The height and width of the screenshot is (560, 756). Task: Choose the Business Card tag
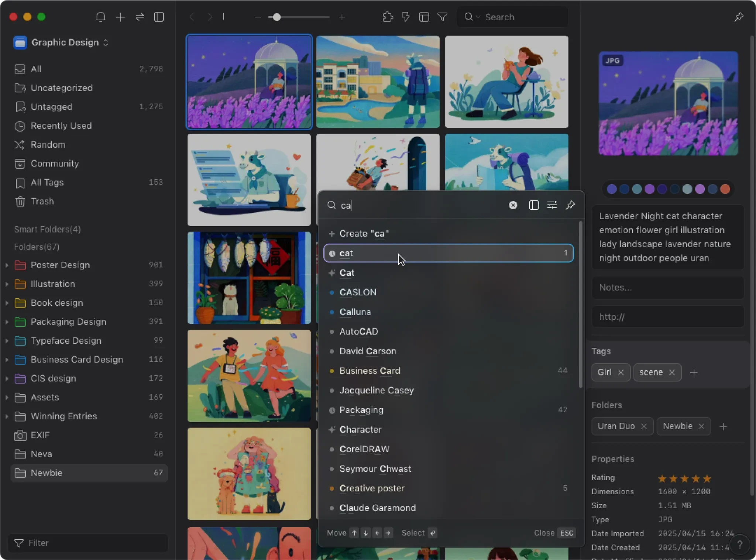tap(449, 371)
